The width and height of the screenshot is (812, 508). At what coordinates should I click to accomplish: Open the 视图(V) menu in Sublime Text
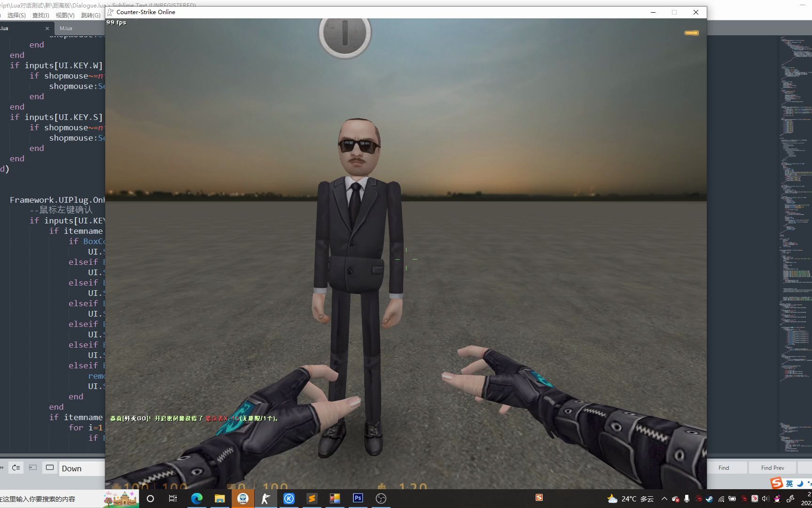[x=65, y=15]
